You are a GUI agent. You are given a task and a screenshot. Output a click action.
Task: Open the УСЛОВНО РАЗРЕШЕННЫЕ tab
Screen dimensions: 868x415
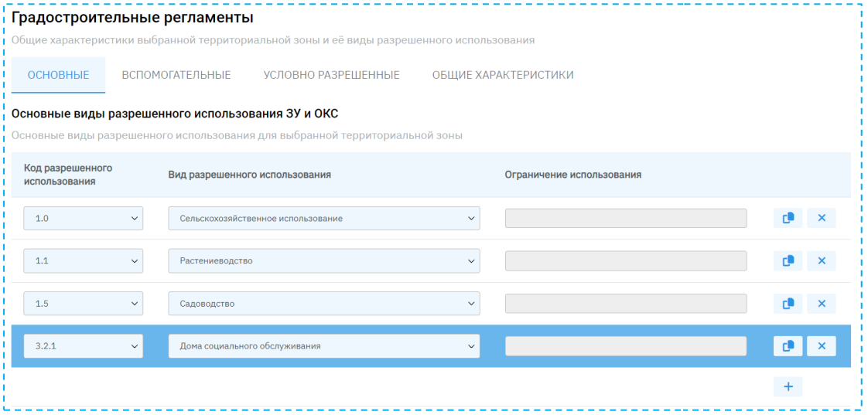click(331, 75)
